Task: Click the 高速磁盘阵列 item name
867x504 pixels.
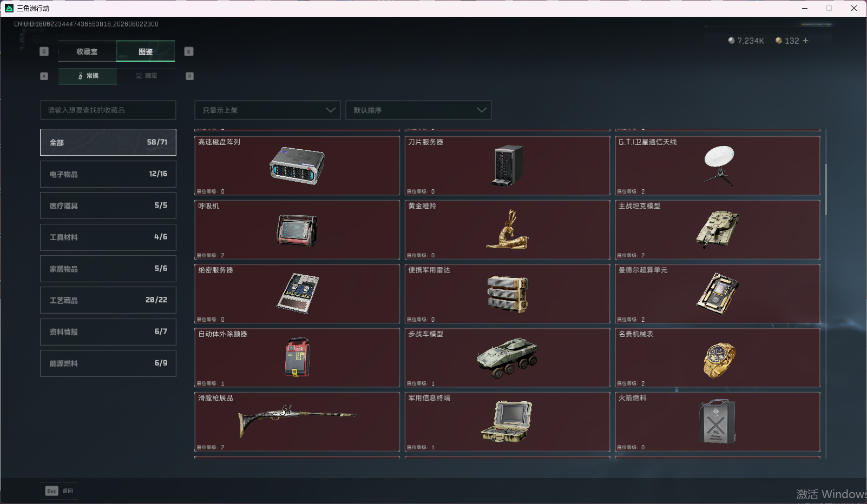Action: 219,142
